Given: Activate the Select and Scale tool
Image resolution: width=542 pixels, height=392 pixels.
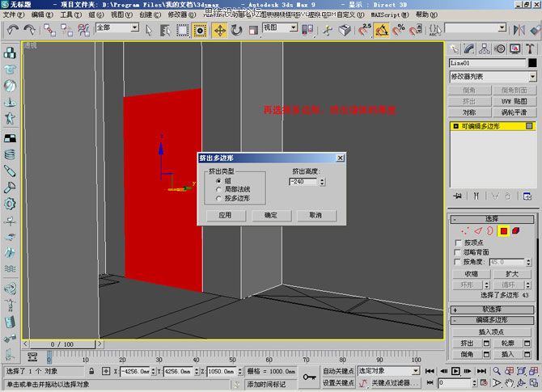Looking at the screenshot, I should point(253,31).
